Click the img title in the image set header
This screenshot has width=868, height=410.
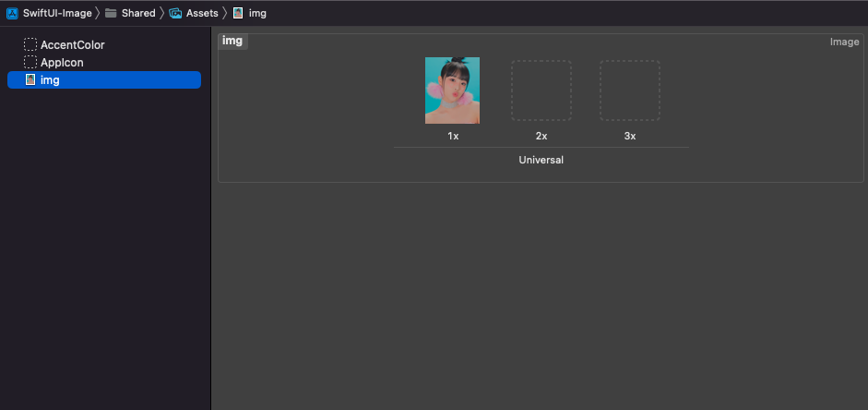click(232, 41)
